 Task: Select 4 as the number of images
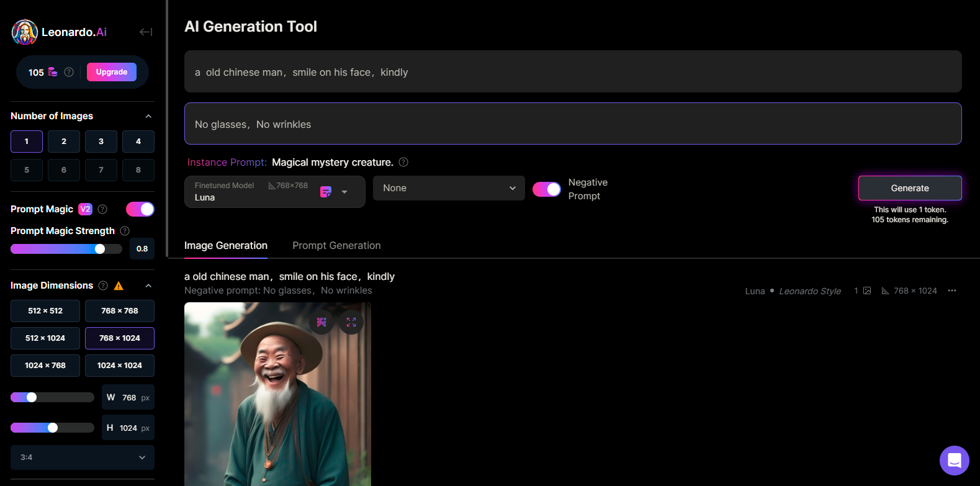(138, 142)
